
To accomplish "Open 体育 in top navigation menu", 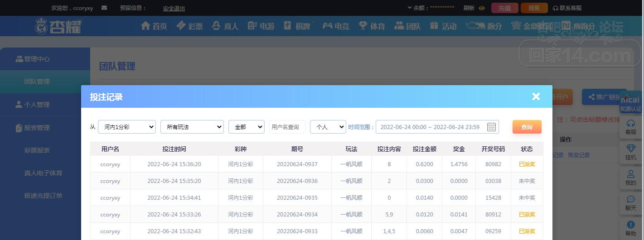I will pos(372,26).
